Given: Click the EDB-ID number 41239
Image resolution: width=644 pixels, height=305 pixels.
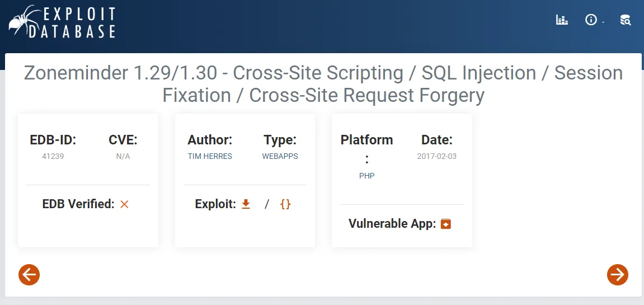Looking at the screenshot, I should 53,156.
